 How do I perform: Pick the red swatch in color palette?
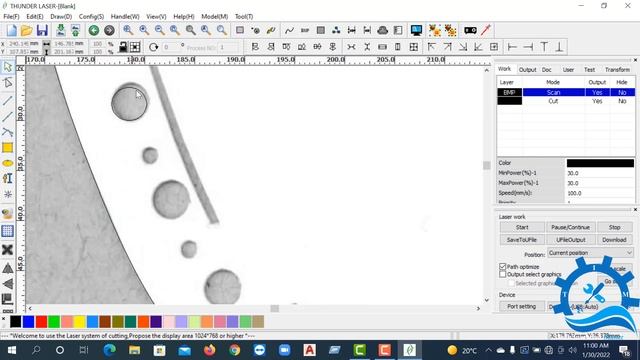41,322
